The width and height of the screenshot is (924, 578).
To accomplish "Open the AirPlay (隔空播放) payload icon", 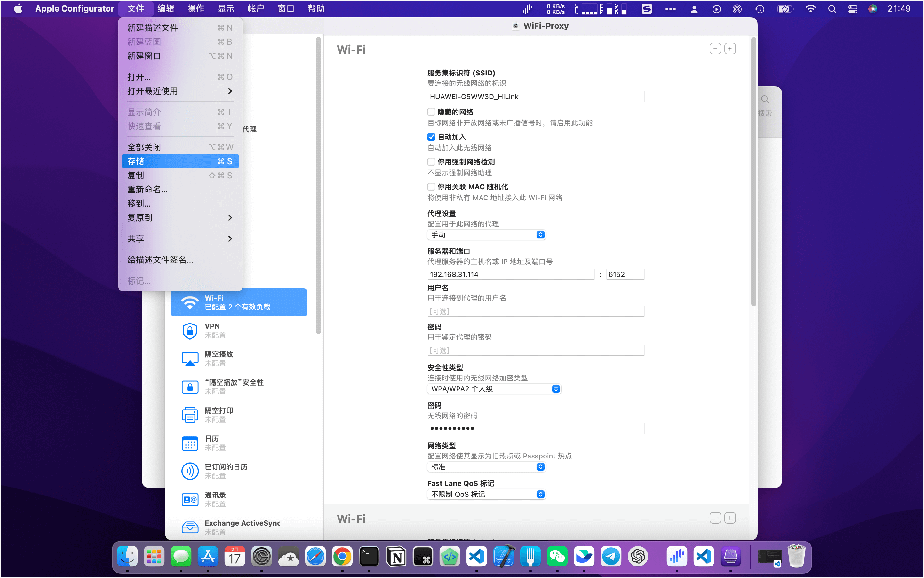I will [x=190, y=359].
